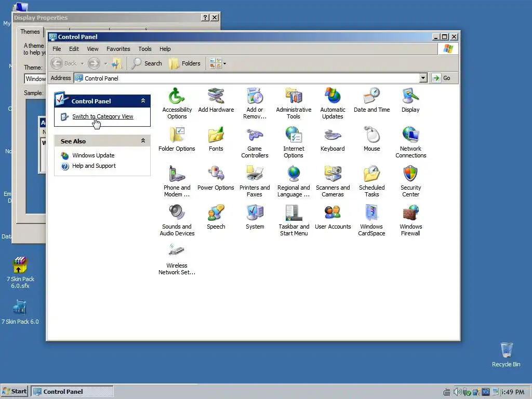Image resolution: width=532 pixels, height=399 pixels.
Task: Click the Start button
Action: coord(14,391)
